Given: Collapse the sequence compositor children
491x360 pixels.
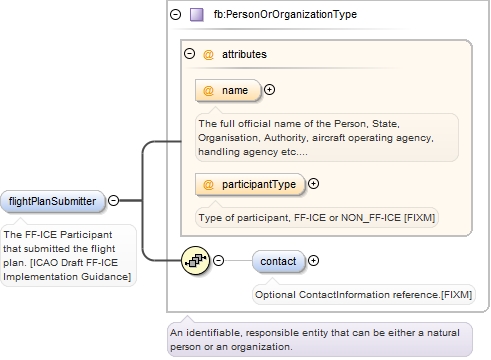Looking at the screenshot, I should (218, 261).
